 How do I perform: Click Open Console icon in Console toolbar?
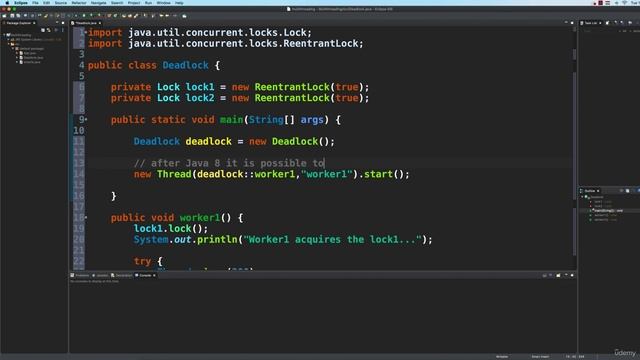pos(558,276)
